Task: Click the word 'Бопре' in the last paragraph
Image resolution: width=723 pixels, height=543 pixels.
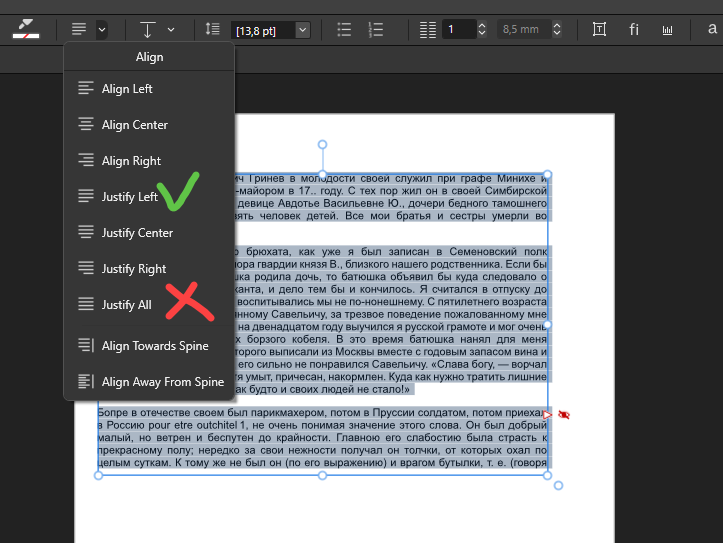Action: [111, 413]
